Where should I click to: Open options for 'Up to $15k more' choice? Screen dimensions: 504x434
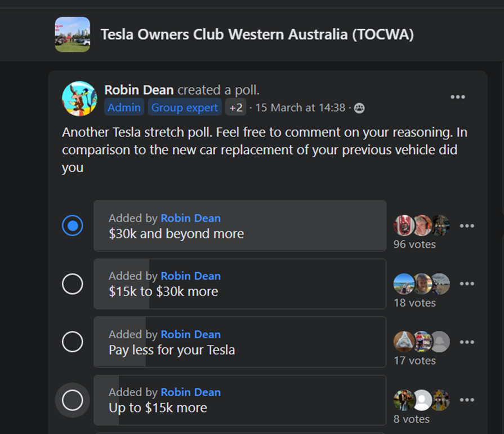pyautogui.click(x=467, y=400)
